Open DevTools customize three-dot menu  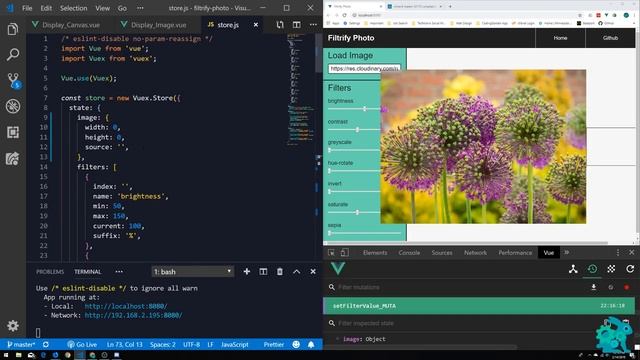(x=618, y=253)
